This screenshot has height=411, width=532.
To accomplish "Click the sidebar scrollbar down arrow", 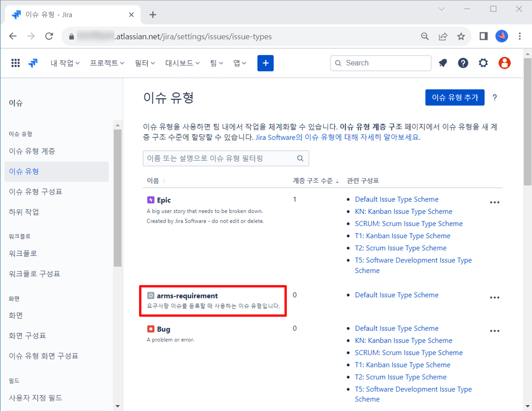I will [117, 406].
